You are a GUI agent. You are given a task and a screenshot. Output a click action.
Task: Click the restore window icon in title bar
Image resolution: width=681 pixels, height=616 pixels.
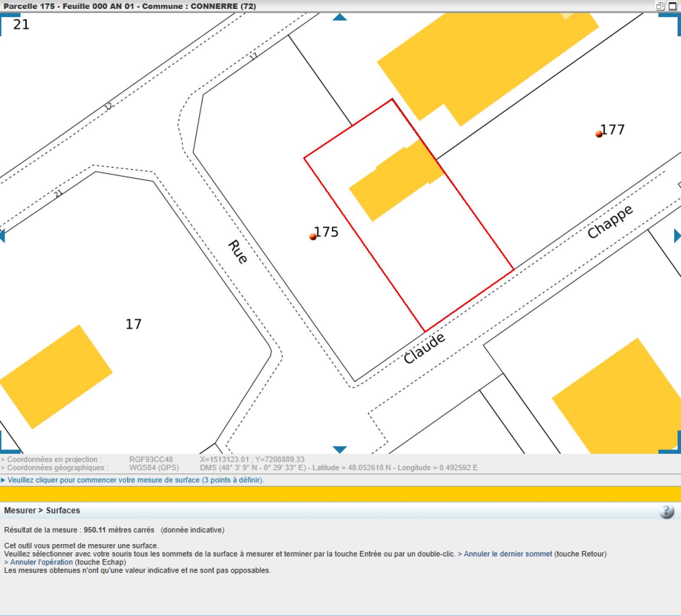660,6
